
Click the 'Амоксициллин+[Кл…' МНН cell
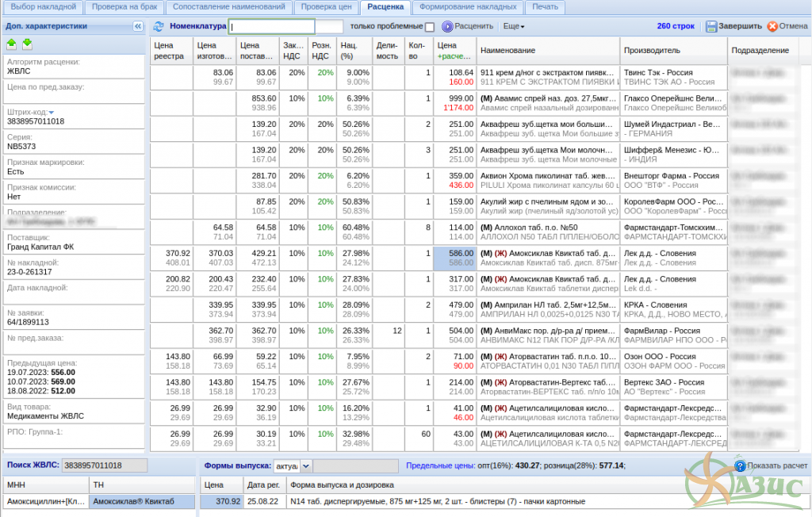(x=46, y=501)
